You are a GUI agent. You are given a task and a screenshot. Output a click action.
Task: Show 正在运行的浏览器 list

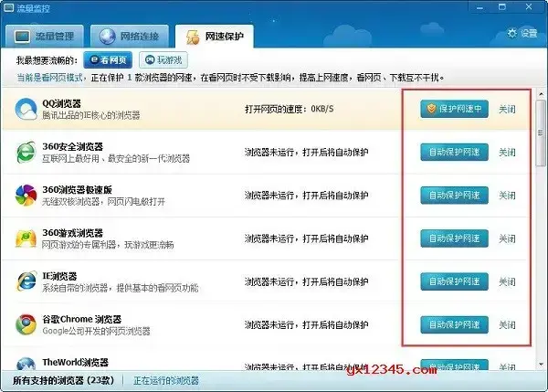(166, 380)
